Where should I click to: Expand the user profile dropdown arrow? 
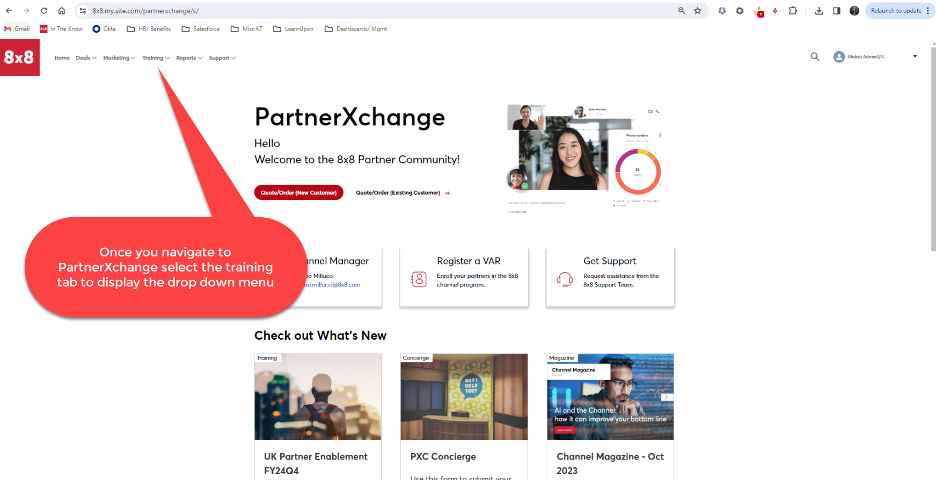point(915,57)
